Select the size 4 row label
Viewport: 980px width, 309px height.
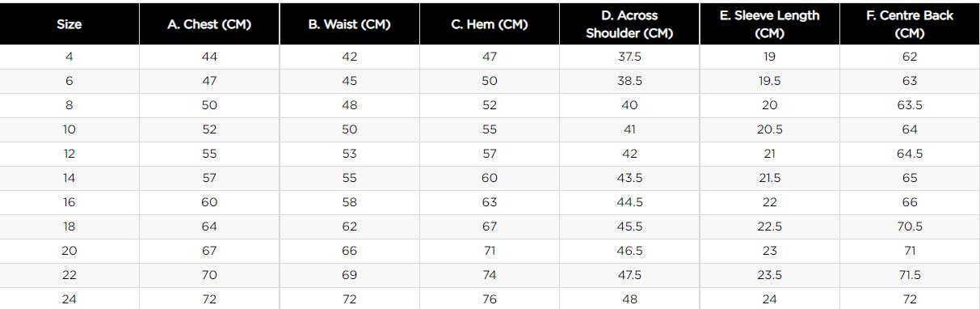point(69,57)
